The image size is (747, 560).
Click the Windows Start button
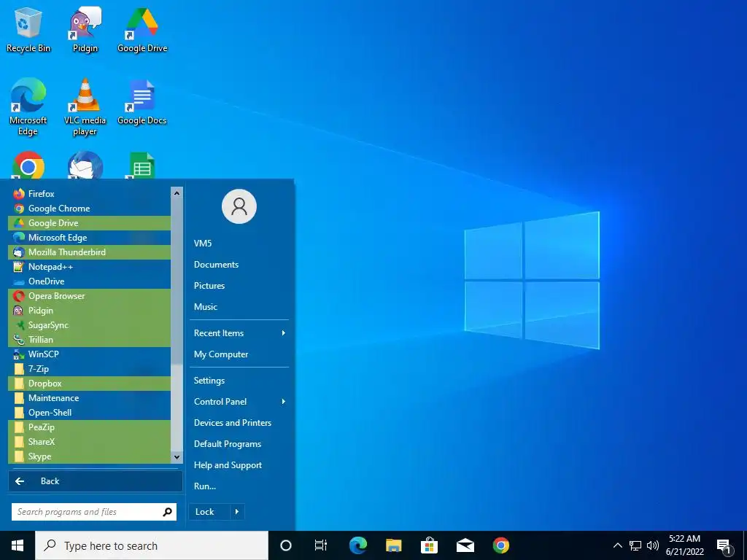pyautogui.click(x=18, y=545)
